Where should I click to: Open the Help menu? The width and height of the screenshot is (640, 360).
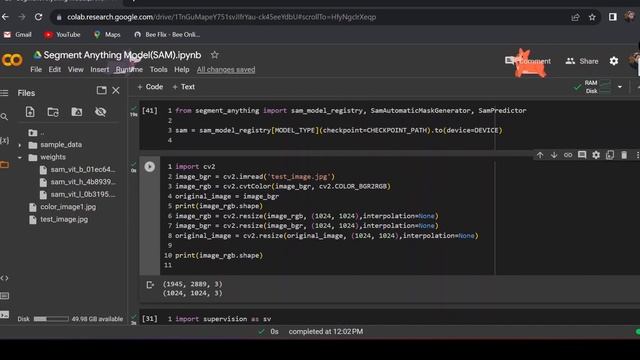182,69
